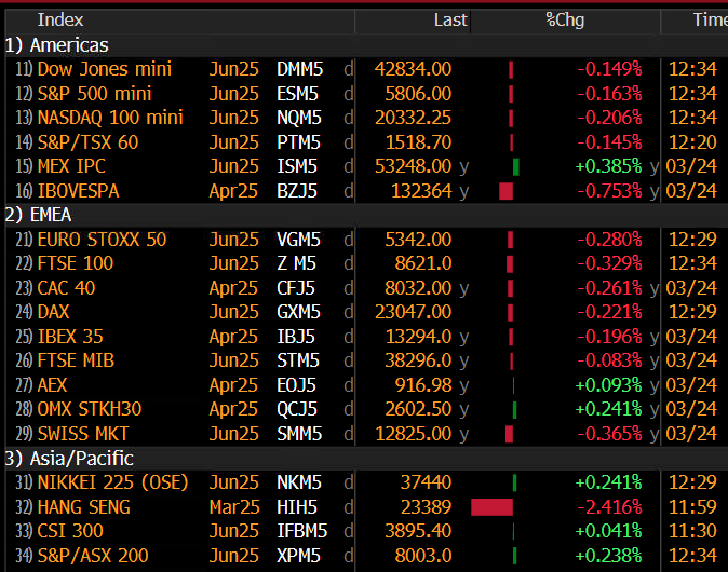Click the VGM5 ticker code
This screenshot has height=572, width=728.
click(x=299, y=239)
